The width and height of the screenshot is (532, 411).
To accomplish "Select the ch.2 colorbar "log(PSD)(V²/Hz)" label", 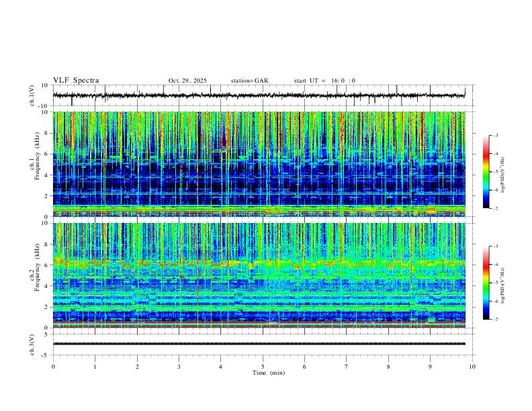I will pyautogui.click(x=502, y=286).
